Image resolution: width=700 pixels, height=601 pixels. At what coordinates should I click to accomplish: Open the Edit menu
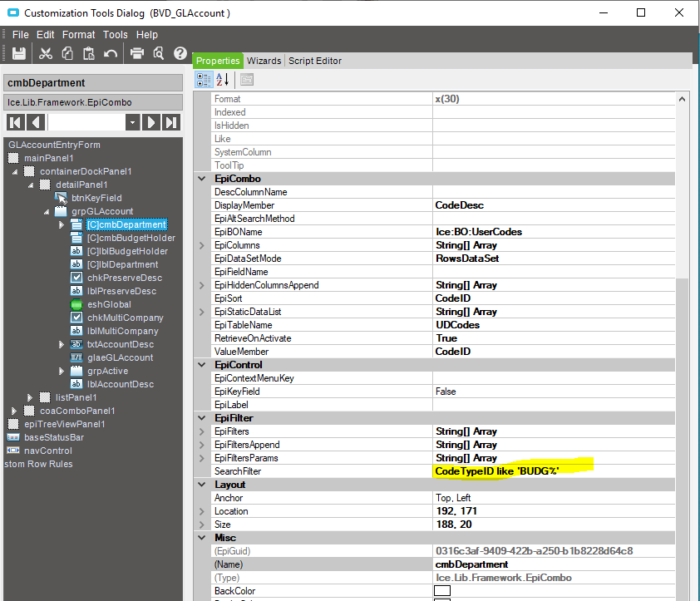46,35
